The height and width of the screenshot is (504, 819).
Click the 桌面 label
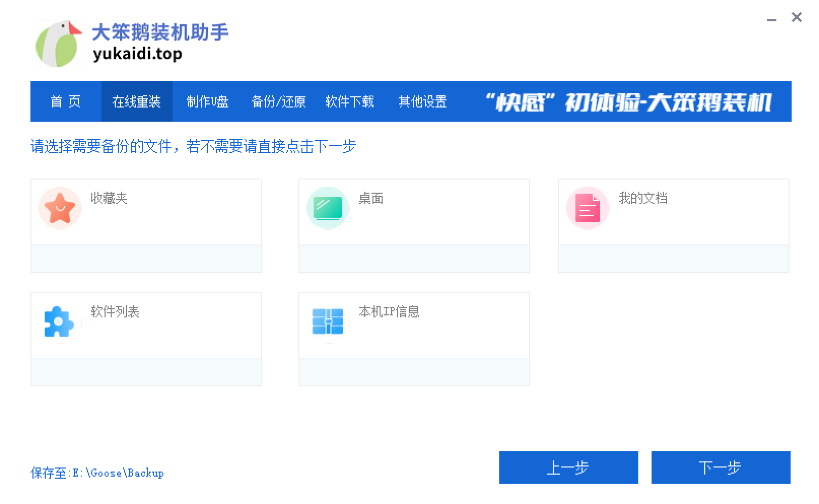coord(371,198)
